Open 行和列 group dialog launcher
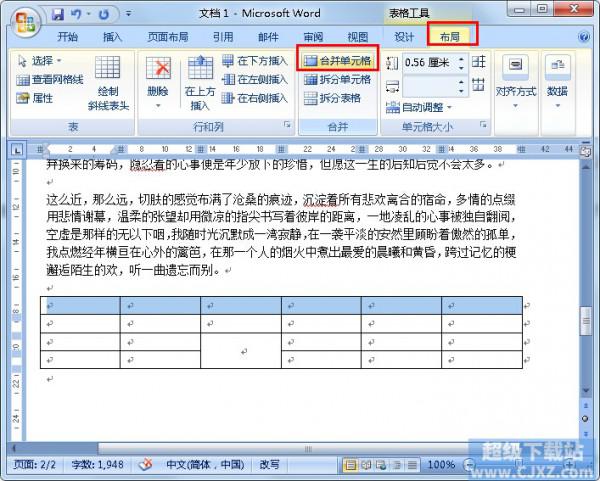600x481 pixels. pos(287,124)
